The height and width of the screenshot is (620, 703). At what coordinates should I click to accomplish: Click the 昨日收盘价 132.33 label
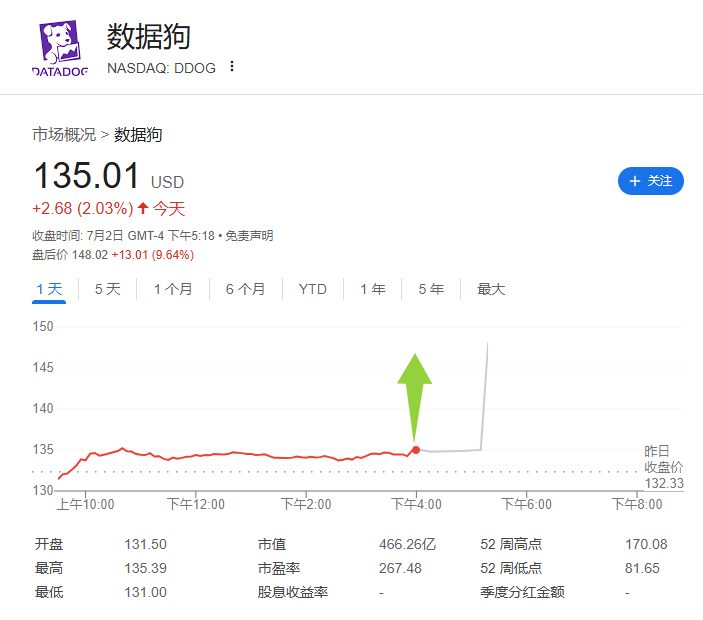pos(664,467)
